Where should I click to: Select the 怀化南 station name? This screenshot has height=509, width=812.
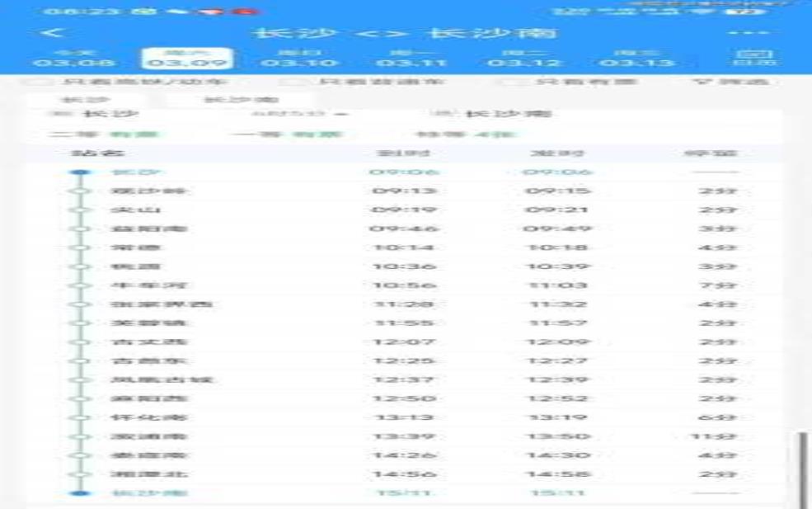pos(148,417)
